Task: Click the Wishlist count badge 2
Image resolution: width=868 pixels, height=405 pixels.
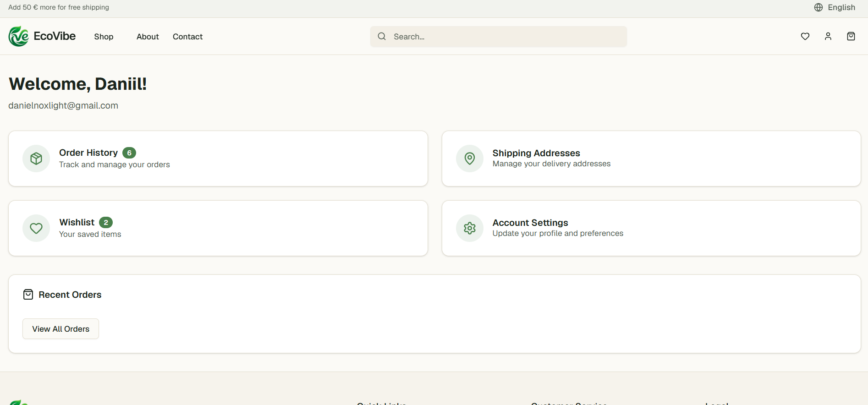Action: click(106, 223)
